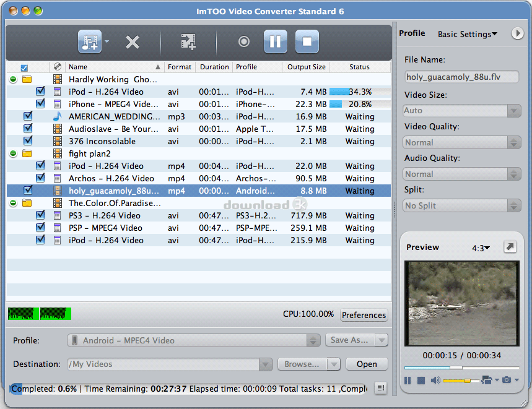
Task: Click folder icon of Hardly Working group
Action: [x=27, y=79]
